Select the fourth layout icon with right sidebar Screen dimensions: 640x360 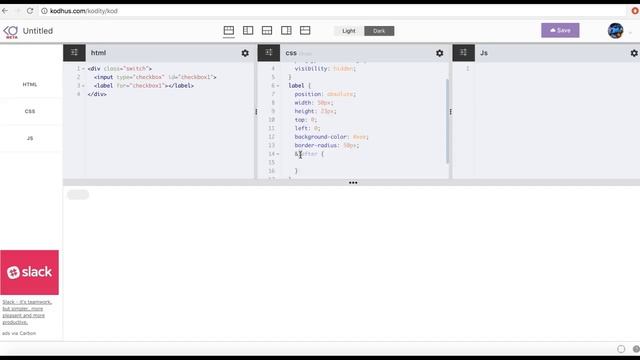click(286, 31)
